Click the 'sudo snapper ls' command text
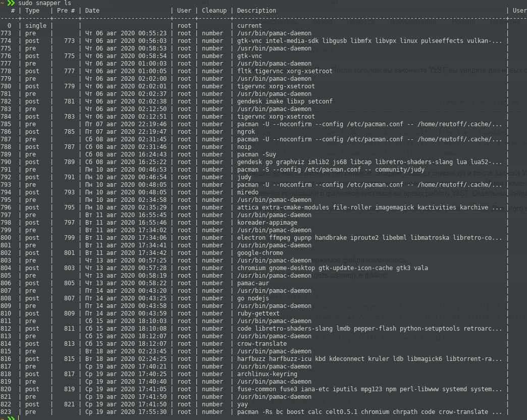This screenshot has width=527, height=420. pyautogui.click(x=45, y=3)
